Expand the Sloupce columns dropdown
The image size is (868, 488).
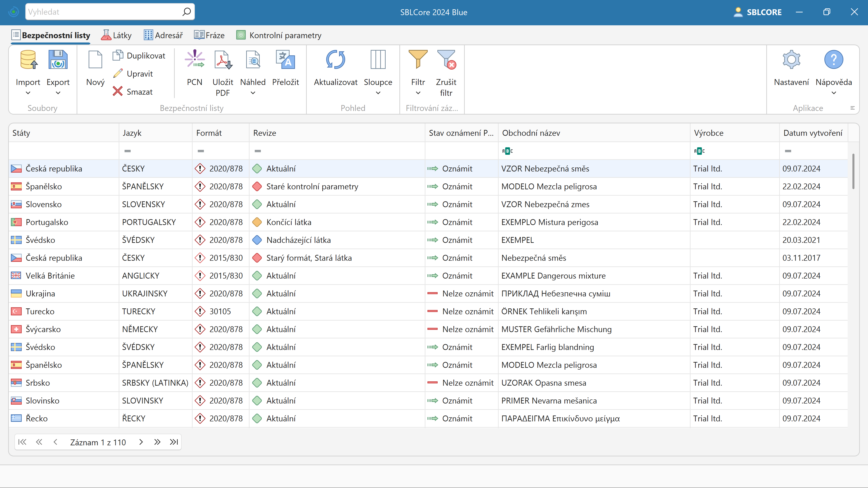point(378,93)
